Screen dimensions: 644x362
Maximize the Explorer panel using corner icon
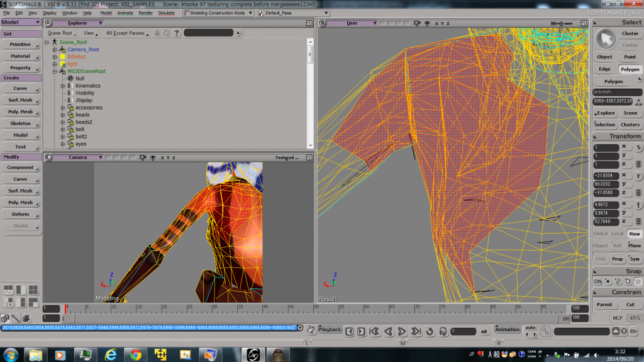[309, 23]
